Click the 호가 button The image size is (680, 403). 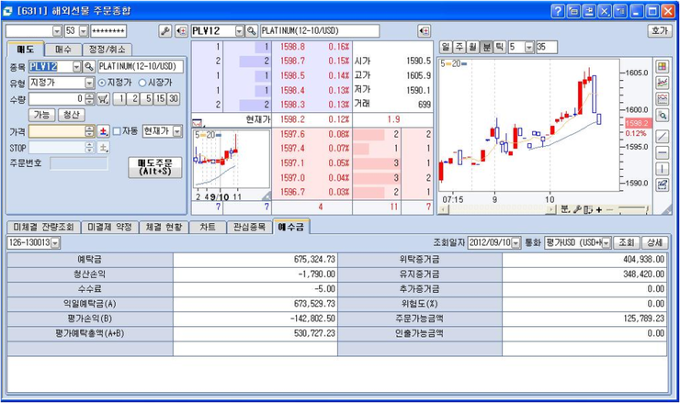tap(660, 31)
